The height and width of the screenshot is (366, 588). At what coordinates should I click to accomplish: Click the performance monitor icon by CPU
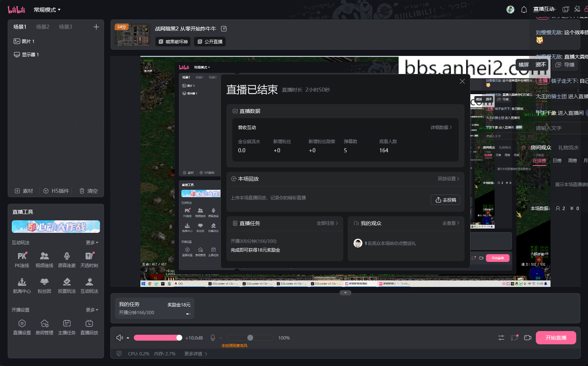point(119,353)
